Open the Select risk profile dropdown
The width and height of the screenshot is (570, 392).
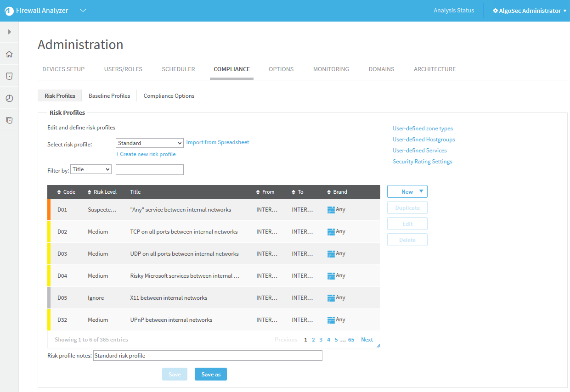coord(149,143)
